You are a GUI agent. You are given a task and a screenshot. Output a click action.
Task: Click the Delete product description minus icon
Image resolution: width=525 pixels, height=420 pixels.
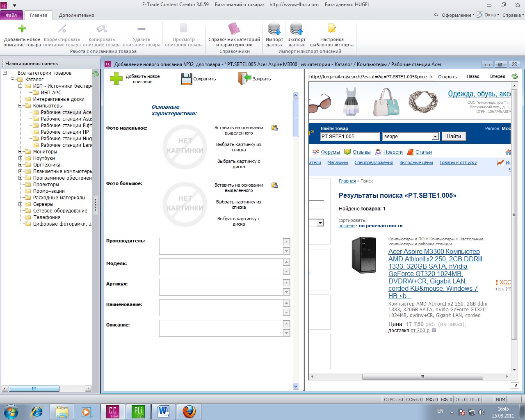coord(142,29)
